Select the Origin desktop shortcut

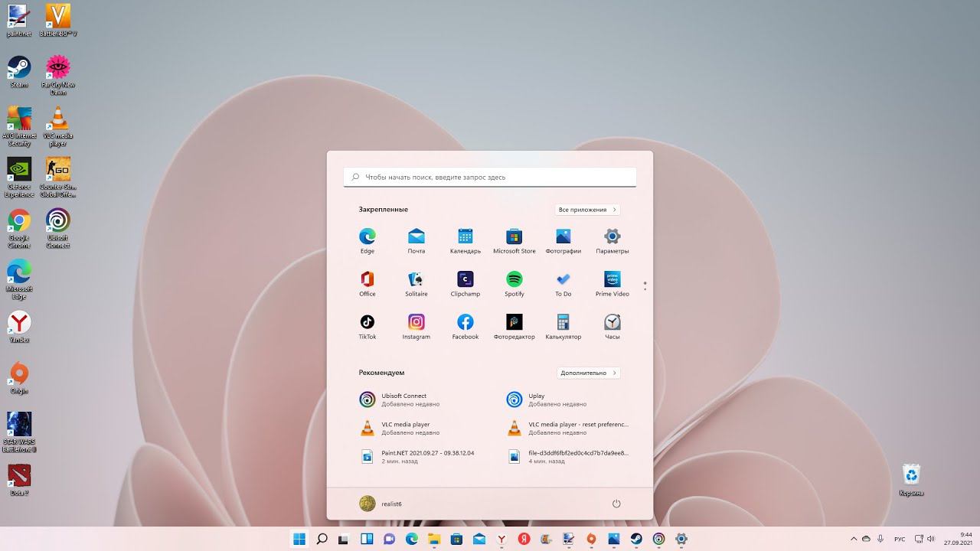coord(19,379)
